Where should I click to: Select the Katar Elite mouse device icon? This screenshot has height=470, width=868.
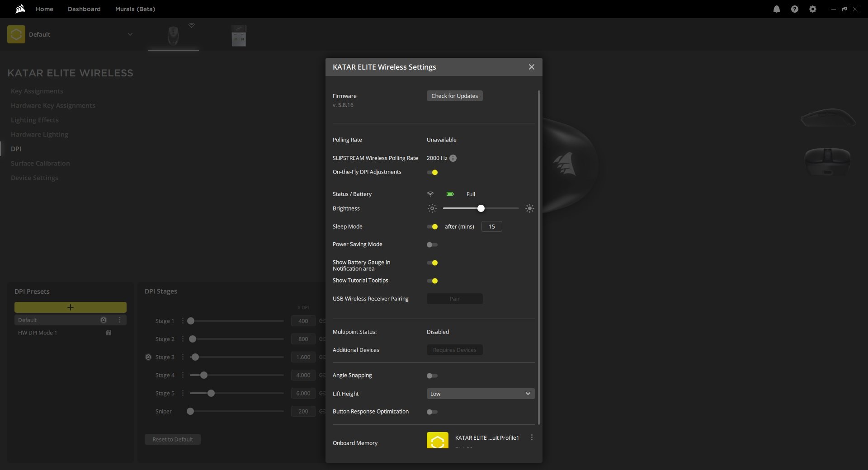[173, 36]
